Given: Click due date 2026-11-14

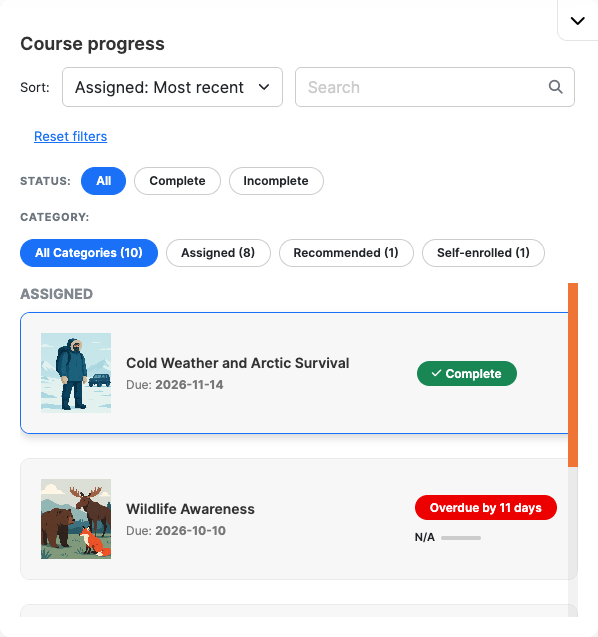Looking at the screenshot, I should [x=189, y=385].
